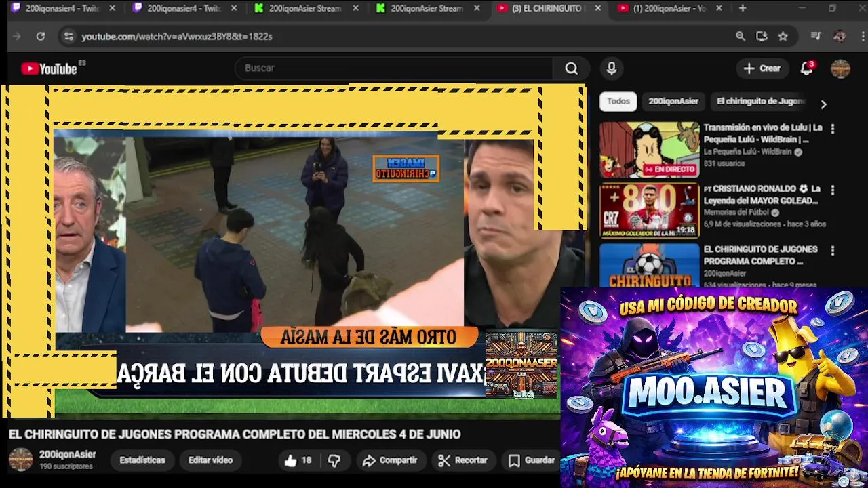
Task: Expand more filter chips with arrow
Action: 823,104
